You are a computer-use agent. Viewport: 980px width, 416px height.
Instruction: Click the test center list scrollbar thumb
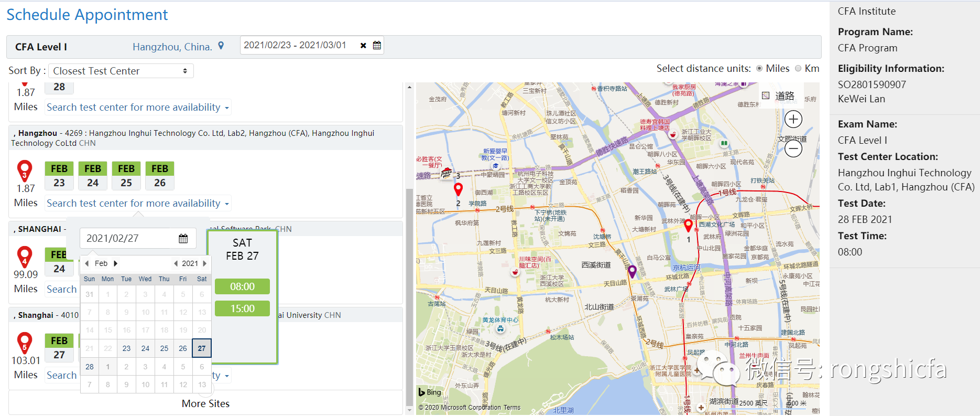(x=409, y=296)
